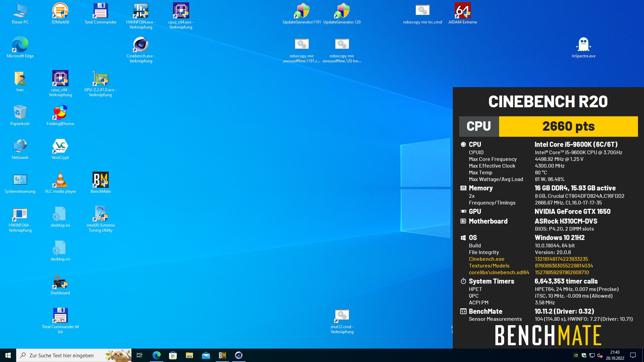Open the Windows Start menu

8,355
